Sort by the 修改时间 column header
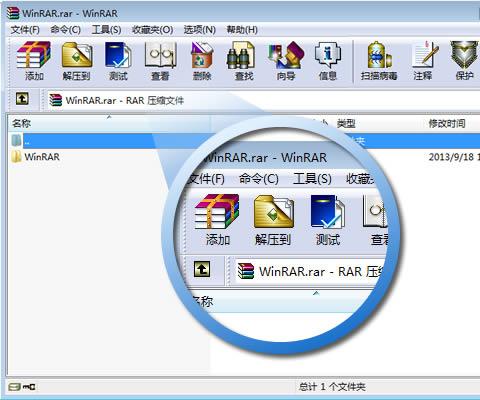 (447, 124)
